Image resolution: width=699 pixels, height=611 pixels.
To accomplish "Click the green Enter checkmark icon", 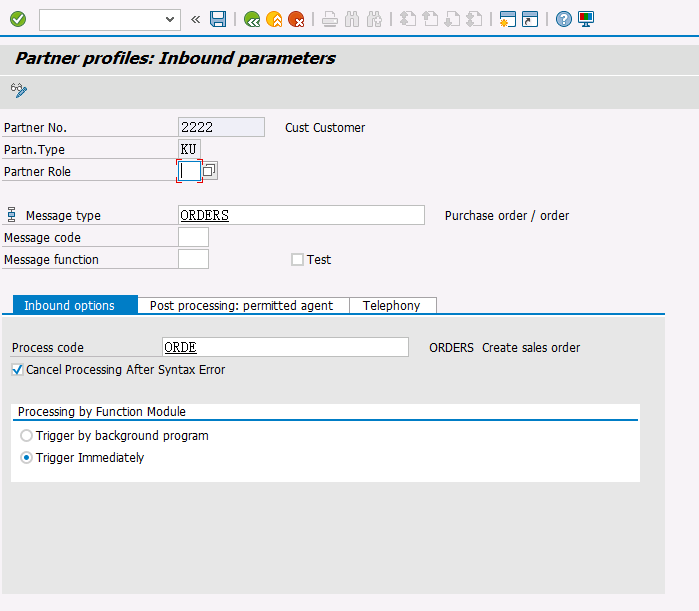I will (x=18, y=19).
